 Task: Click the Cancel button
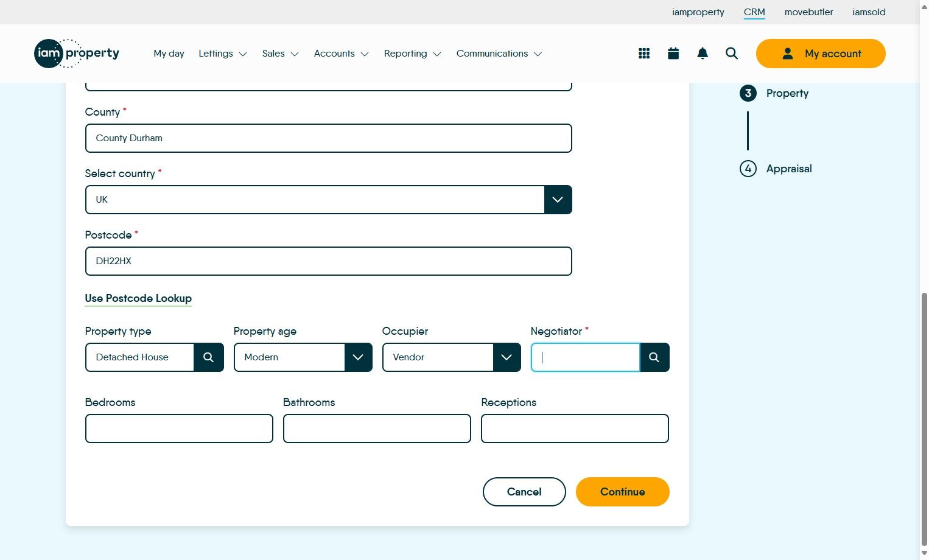point(524,492)
